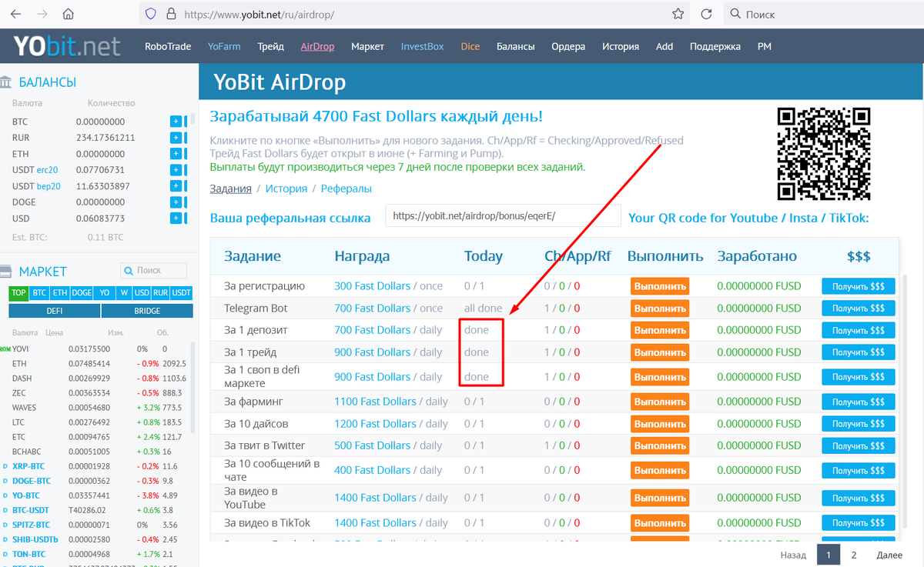924x567 pixels.
Task: Open Dice in the top menu
Action: (470, 46)
